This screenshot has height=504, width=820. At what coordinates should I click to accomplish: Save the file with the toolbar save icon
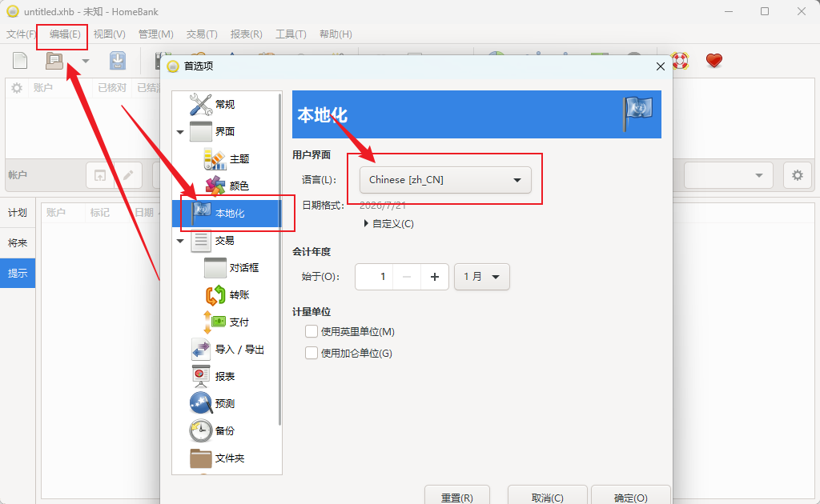click(118, 61)
